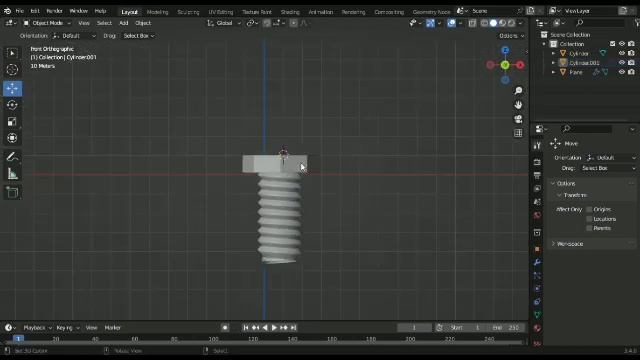The width and height of the screenshot is (640, 360).
Task: Disable Cylinder.001 in renders camera icon
Action: pos(631,62)
